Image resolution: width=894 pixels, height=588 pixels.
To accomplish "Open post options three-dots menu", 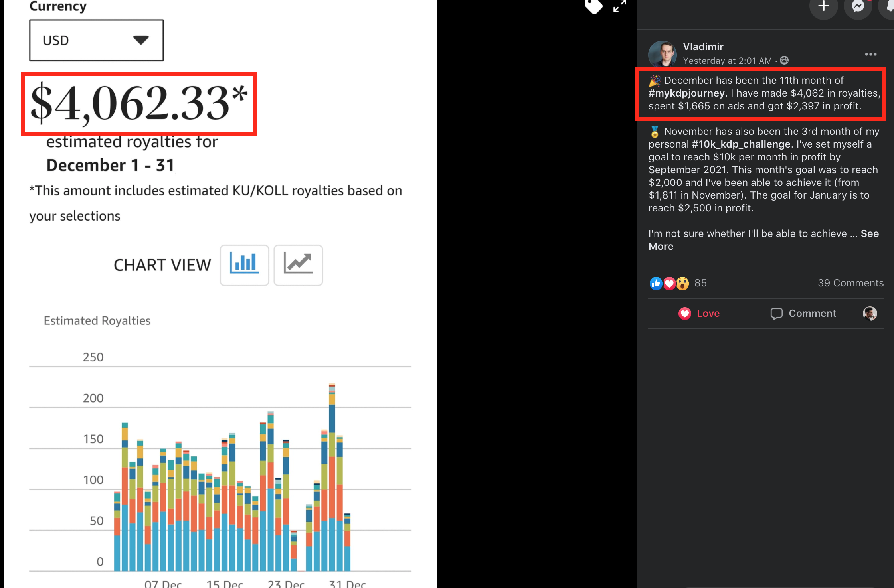I will (x=870, y=54).
